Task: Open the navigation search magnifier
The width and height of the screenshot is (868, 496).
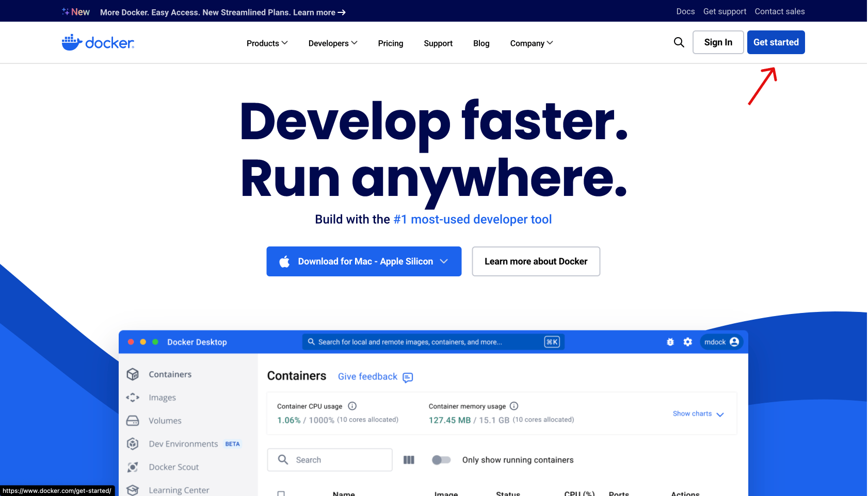Action: tap(679, 42)
